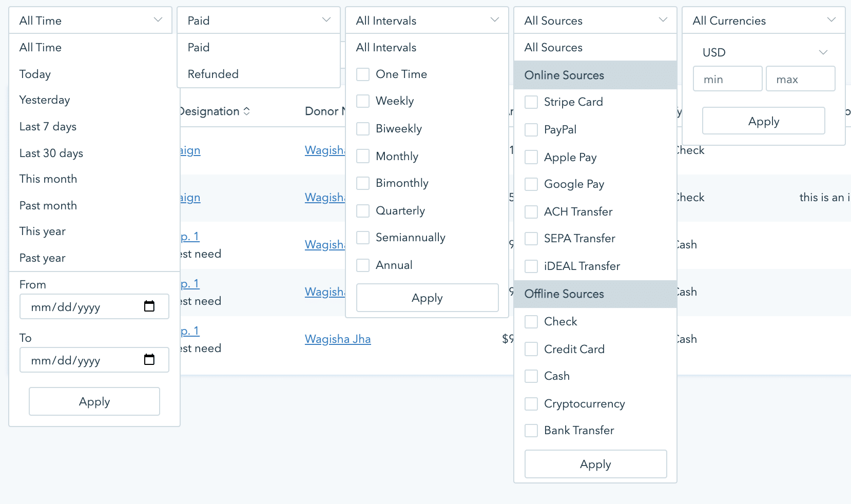Select This year in the time filter
Screen dimensions: 851x504
point(43,231)
